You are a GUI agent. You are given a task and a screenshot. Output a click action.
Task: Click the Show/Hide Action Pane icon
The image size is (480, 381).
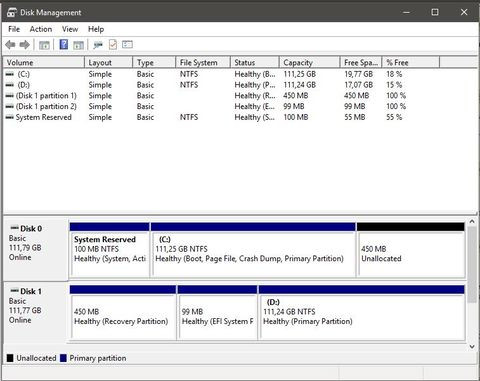pyautogui.click(x=79, y=45)
